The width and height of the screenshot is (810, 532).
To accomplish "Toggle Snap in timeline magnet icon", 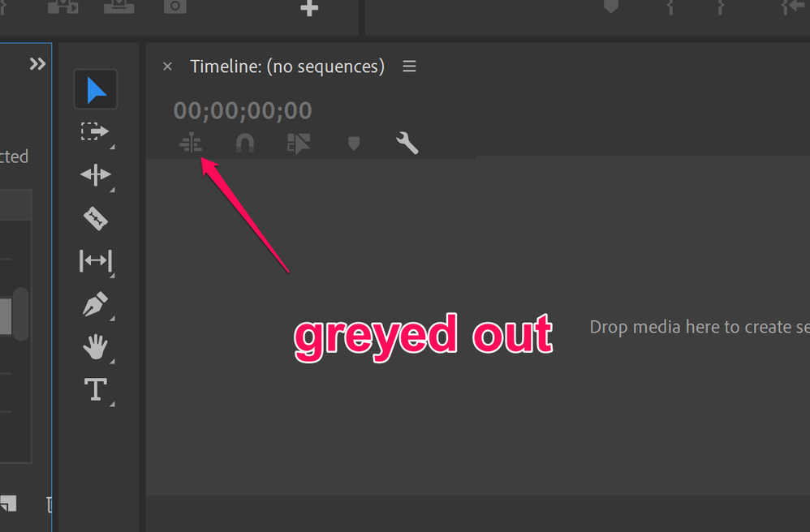I will 245,143.
